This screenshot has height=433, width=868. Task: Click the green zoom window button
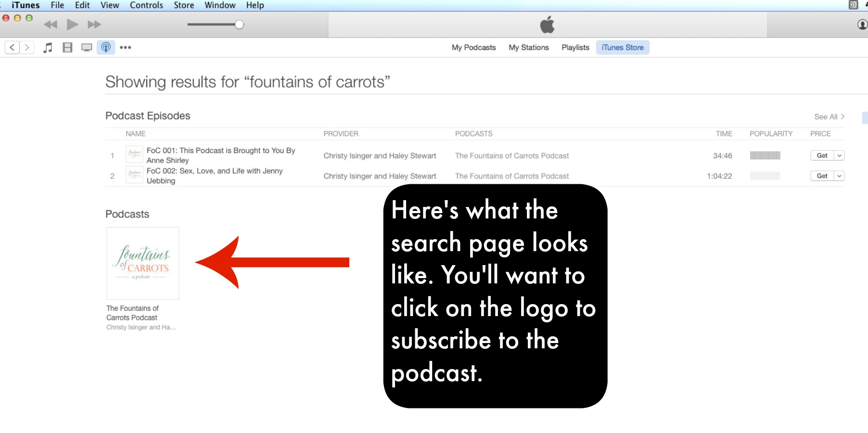(x=29, y=18)
